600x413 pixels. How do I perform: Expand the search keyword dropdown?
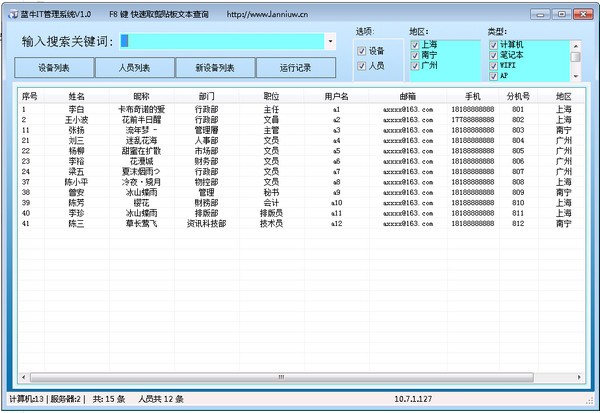click(330, 42)
